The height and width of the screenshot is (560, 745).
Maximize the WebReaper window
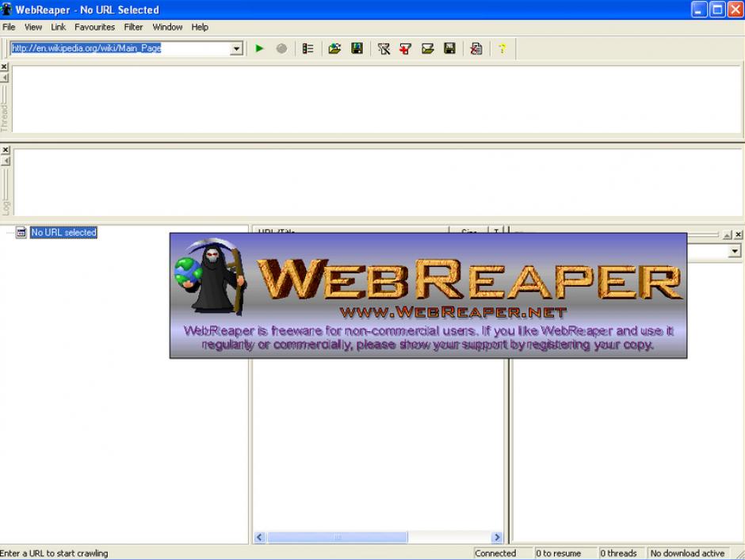tap(717, 10)
